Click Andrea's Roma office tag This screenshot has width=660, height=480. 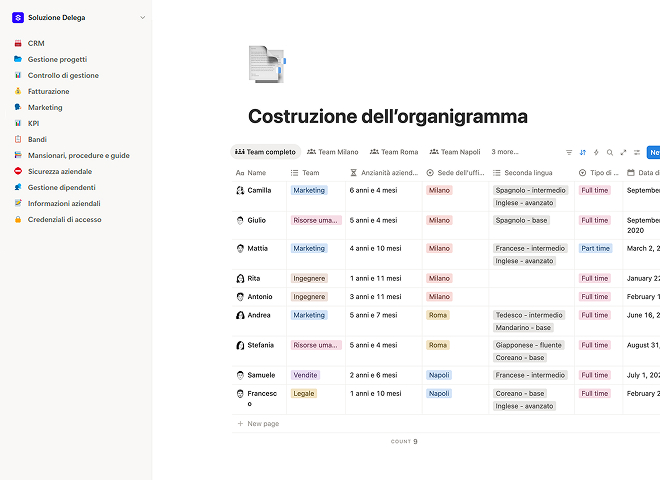point(438,315)
